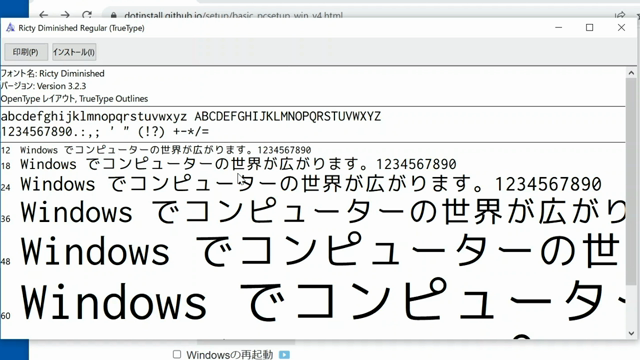
Task: Minimize the Ricty Diminished font window
Action: (559, 28)
